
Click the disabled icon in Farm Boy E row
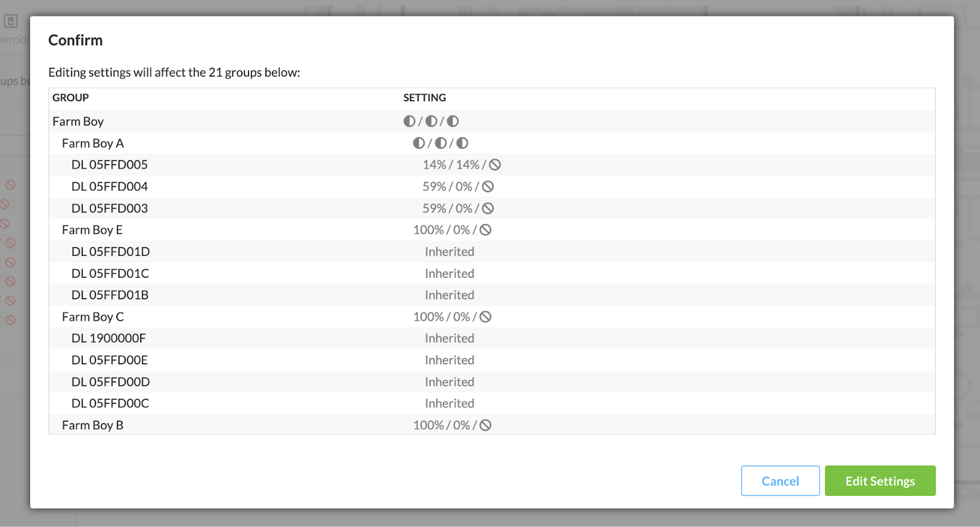point(485,230)
